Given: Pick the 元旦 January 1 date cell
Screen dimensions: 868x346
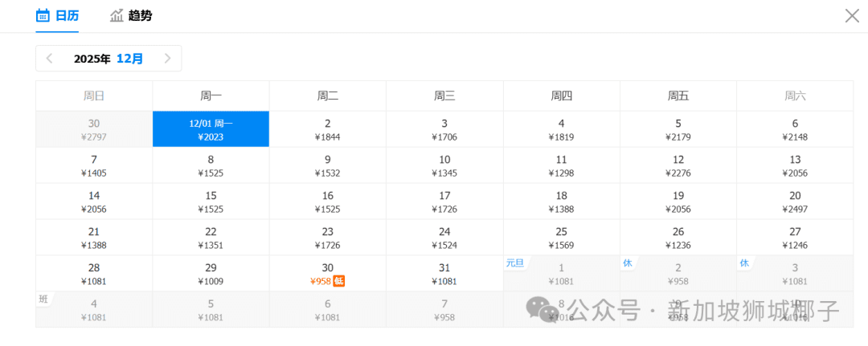Looking at the screenshot, I should (x=561, y=274).
